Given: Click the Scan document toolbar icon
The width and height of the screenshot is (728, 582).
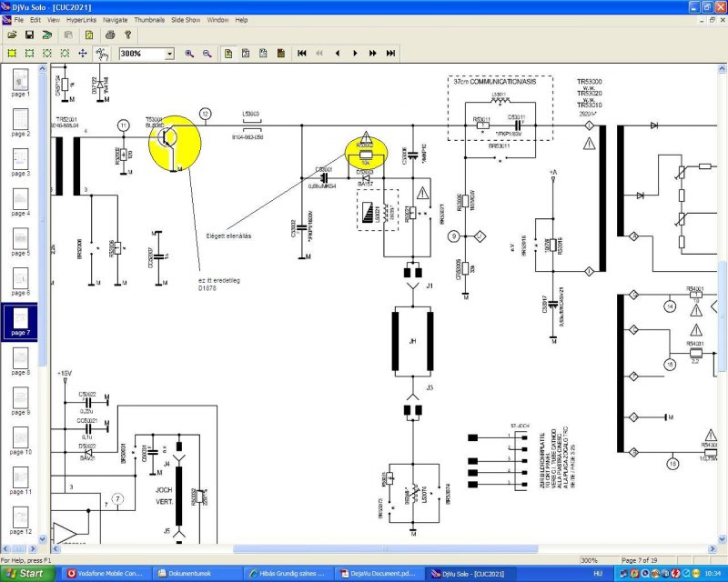Looking at the screenshot, I should coord(47,35).
